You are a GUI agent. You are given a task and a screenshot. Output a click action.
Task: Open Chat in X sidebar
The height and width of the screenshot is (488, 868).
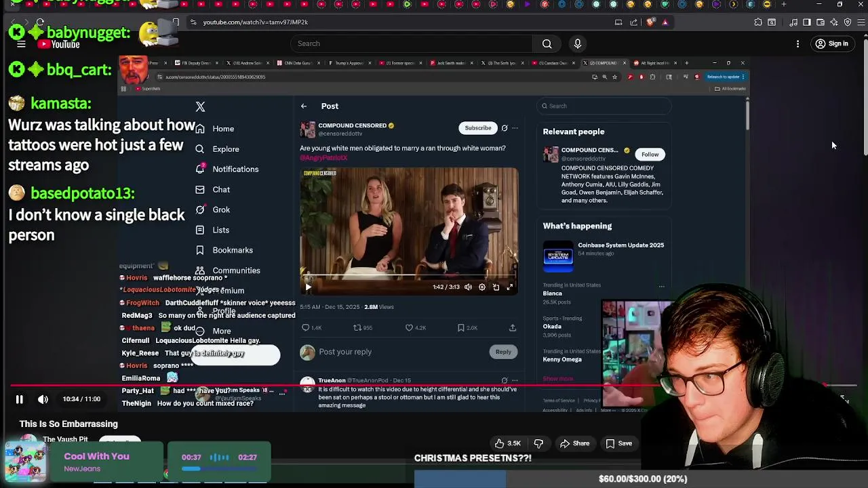212,190
